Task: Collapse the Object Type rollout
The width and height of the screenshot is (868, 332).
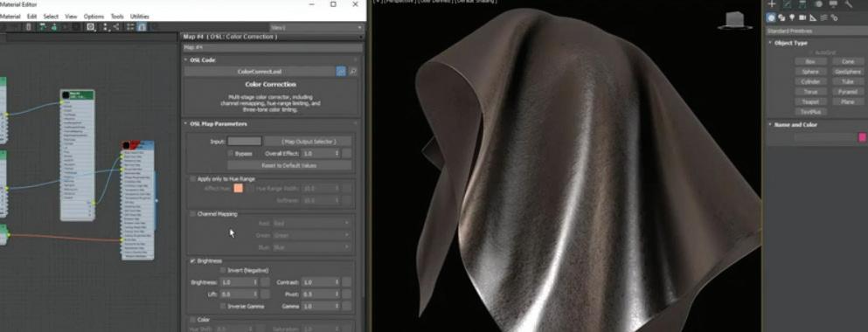Action: pyautogui.click(x=770, y=43)
